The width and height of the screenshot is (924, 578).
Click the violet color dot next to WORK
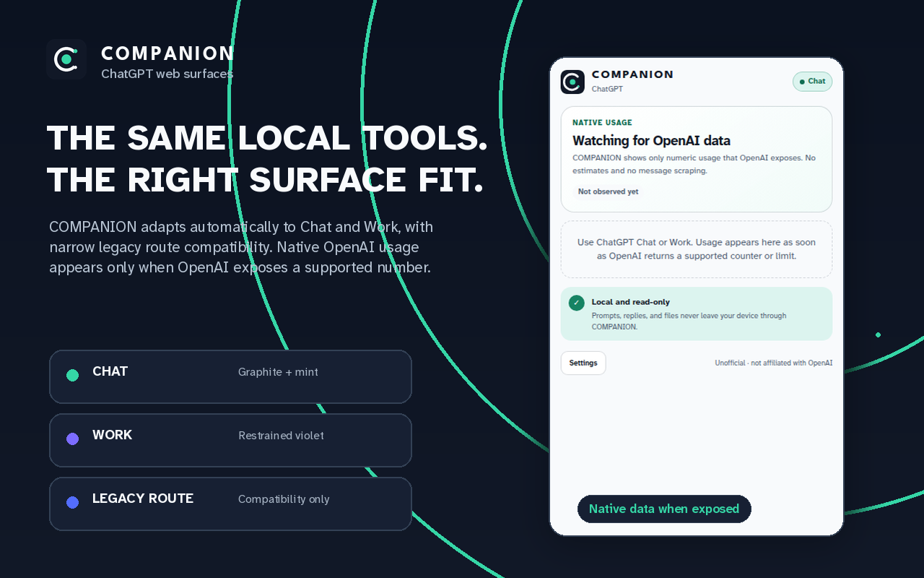(x=72, y=439)
